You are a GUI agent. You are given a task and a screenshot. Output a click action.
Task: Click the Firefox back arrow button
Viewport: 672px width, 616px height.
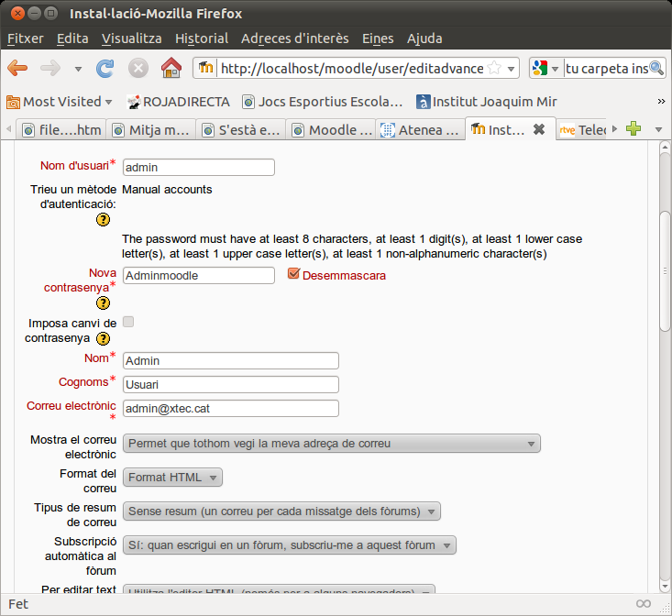tap(17, 69)
